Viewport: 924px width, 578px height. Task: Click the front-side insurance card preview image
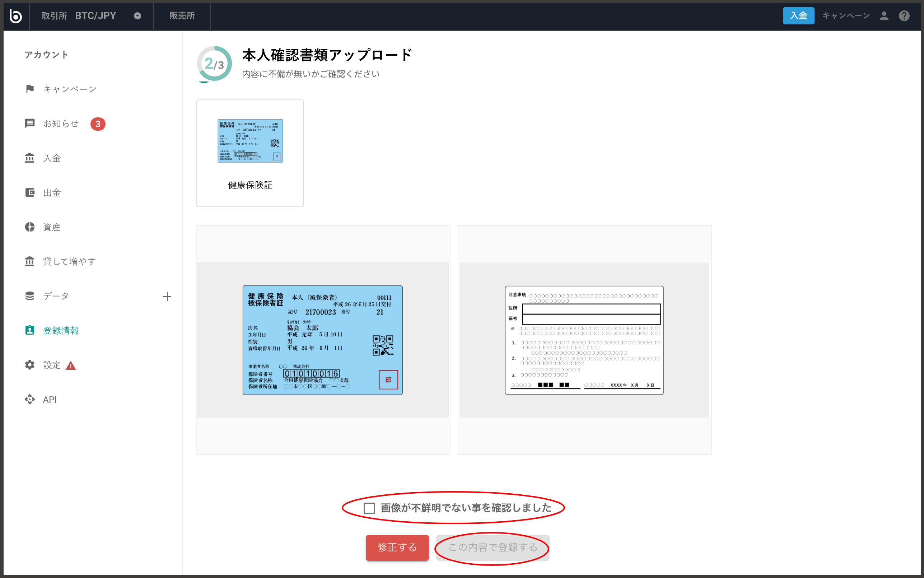tap(323, 340)
